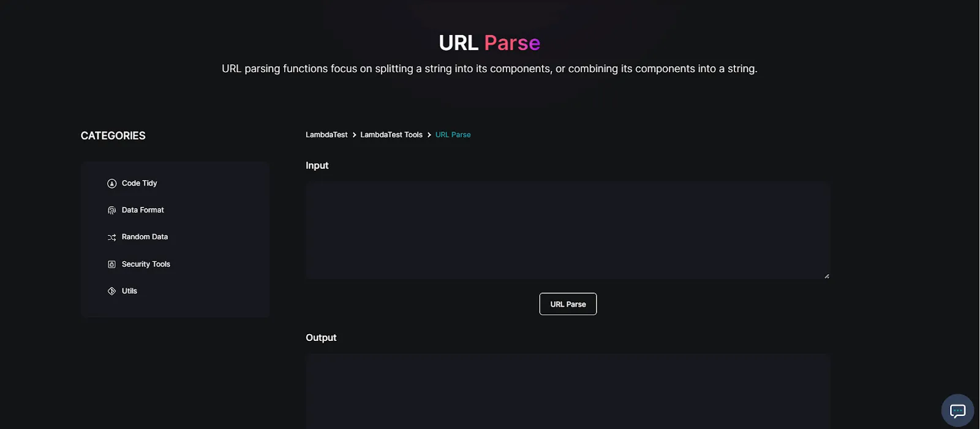This screenshot has height=429, width=980.
Task: Click the Random Data shuffle icon
Action: [x=111, y=237]
